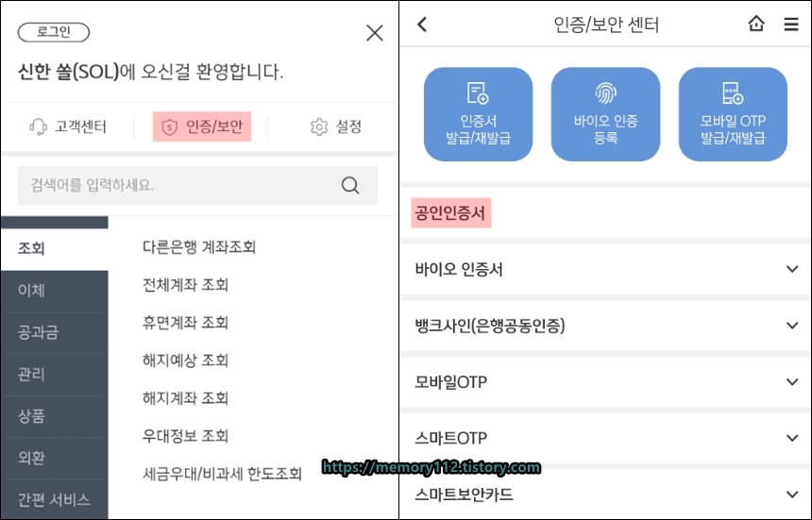Open 우대정보 조회 menu item
812x520 pixels.
pyautogui.click(x=185, y=436)
